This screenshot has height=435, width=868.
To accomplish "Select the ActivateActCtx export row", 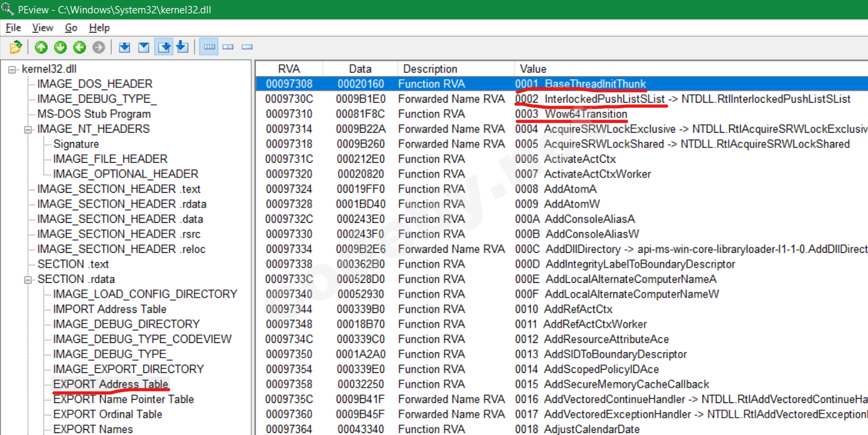I will (580, 159).
